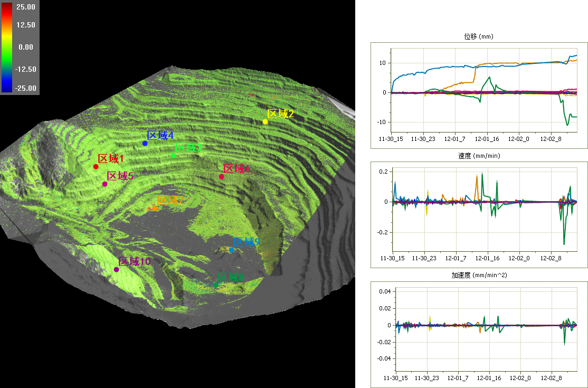Click the red 区域1 marker dot
This screenshot has width=588, height=388.
96,167
